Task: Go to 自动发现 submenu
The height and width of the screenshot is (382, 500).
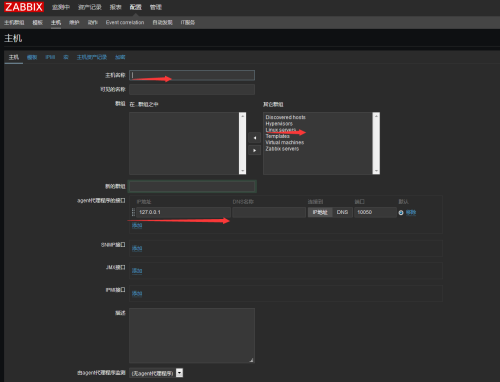Action: tap(162, 22)
